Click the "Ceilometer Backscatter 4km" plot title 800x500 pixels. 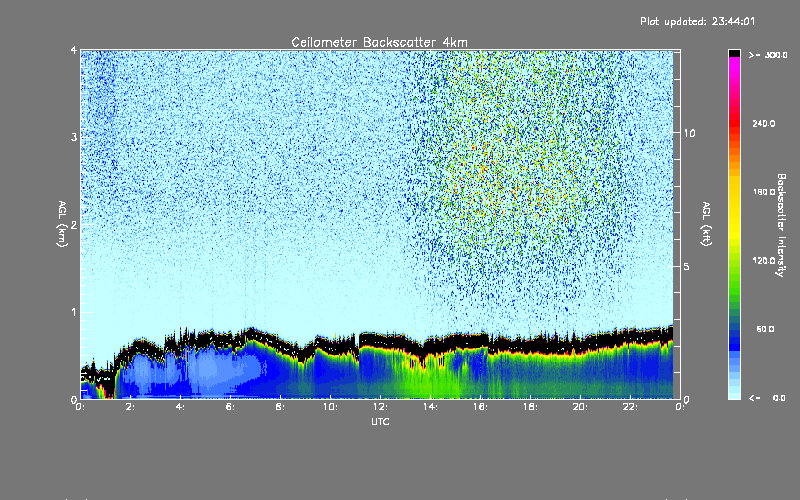379,42
